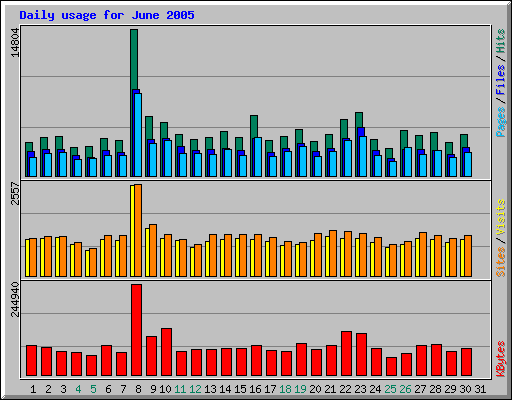The width and height of the screenshot is (512, 400).
Task: Click the red KBytes bar for day 23
Action: [x=361, y=355]
